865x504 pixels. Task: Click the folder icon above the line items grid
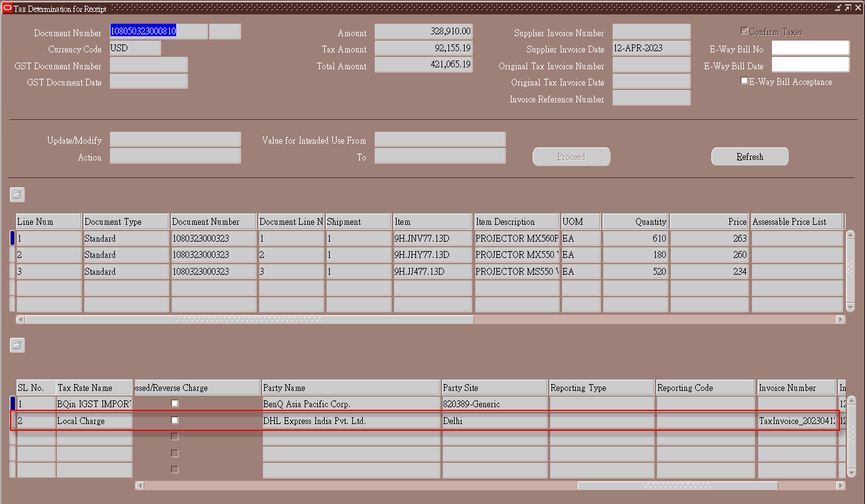click(17, 194)
